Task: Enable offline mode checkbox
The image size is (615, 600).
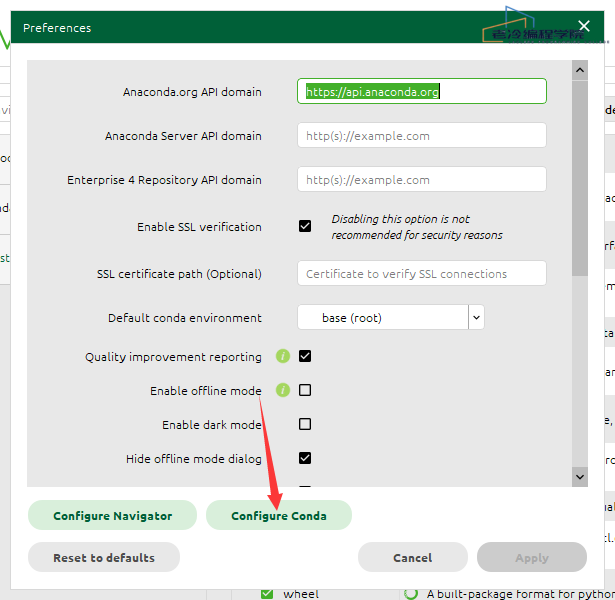Action: [x=305, y=390]
